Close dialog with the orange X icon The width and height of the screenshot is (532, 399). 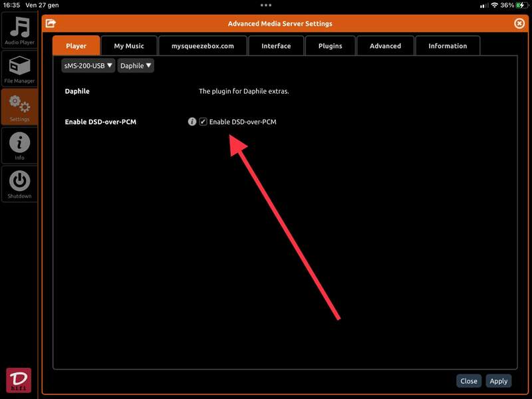(519, 23)
